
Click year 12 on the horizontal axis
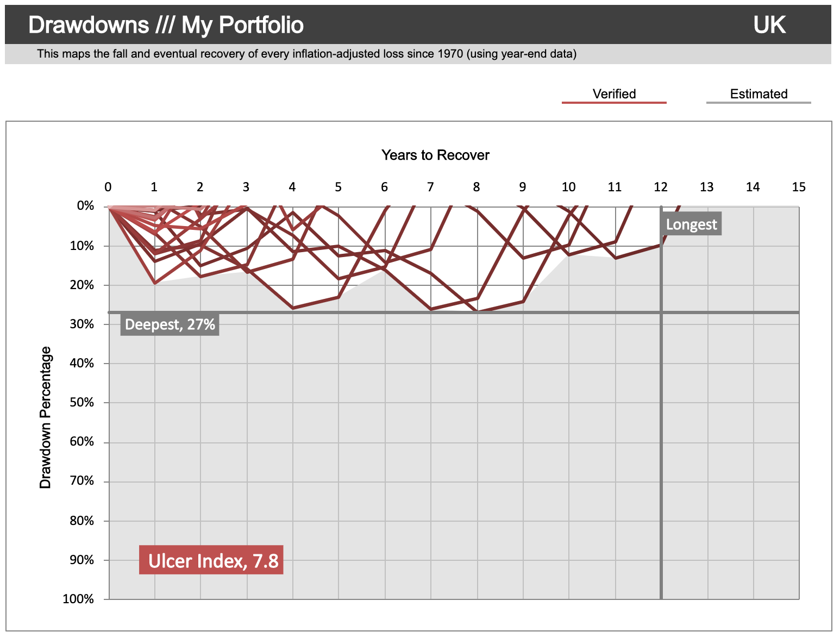pos(661,187)
